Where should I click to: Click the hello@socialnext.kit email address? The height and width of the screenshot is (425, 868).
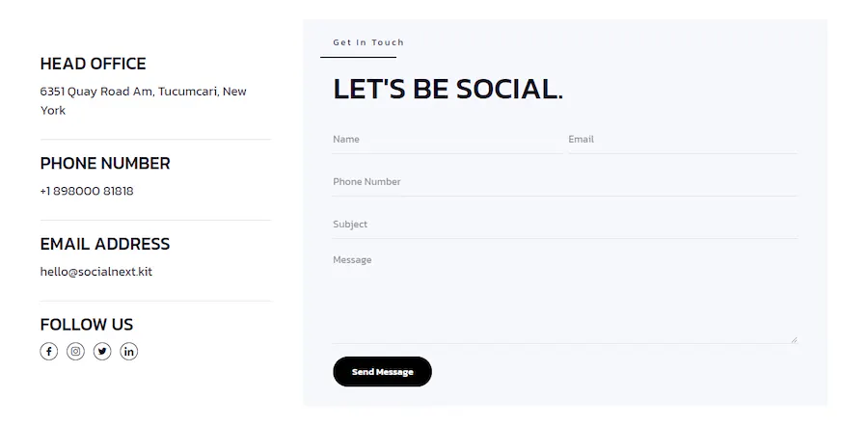click(x=96, y=272)
